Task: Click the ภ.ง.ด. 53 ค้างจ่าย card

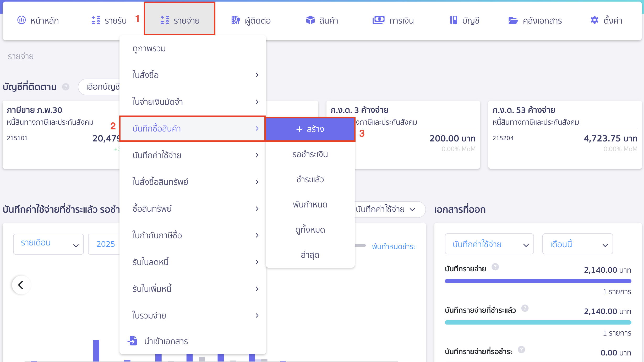Action: click(565, 134)
